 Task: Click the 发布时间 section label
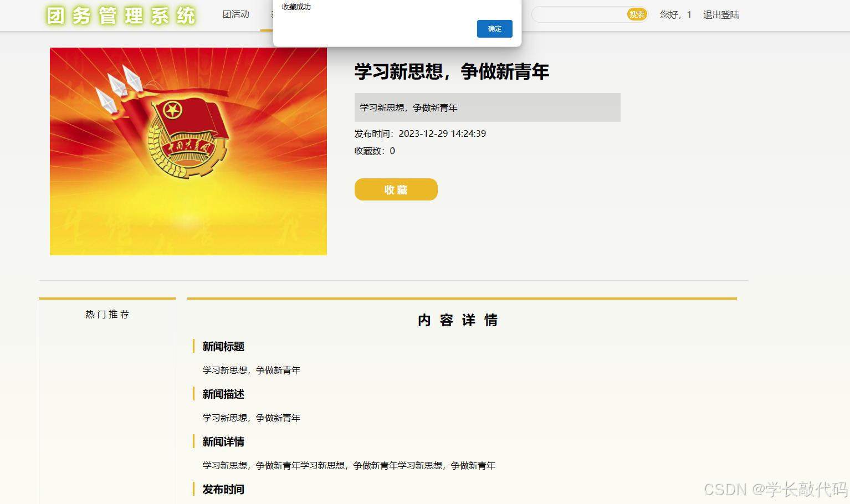pos(224,489)
